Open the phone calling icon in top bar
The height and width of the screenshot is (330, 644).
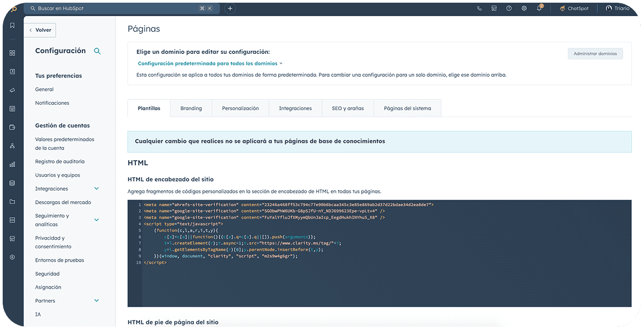coord(479,9)
